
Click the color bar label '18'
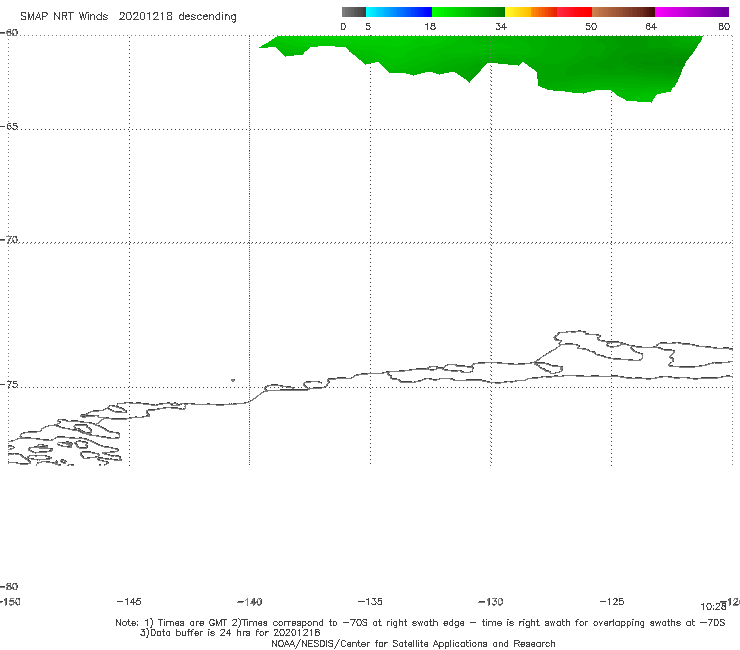tap(430, 27)
